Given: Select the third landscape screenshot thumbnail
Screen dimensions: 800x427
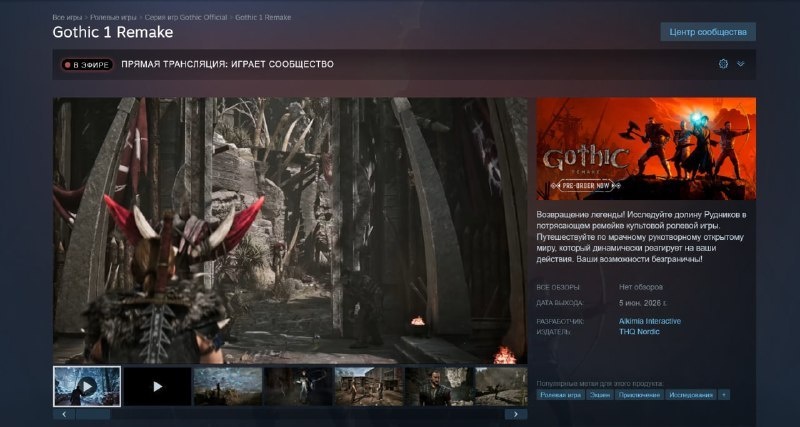Looking at the screenshot, I should click(x=228, y=386).
